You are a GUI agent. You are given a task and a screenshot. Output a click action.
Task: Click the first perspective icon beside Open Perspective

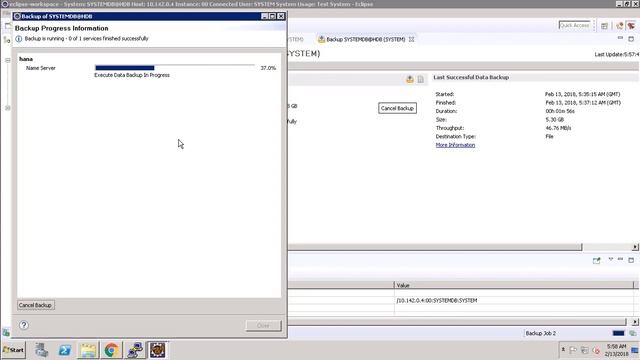click(x=620, y=26)
